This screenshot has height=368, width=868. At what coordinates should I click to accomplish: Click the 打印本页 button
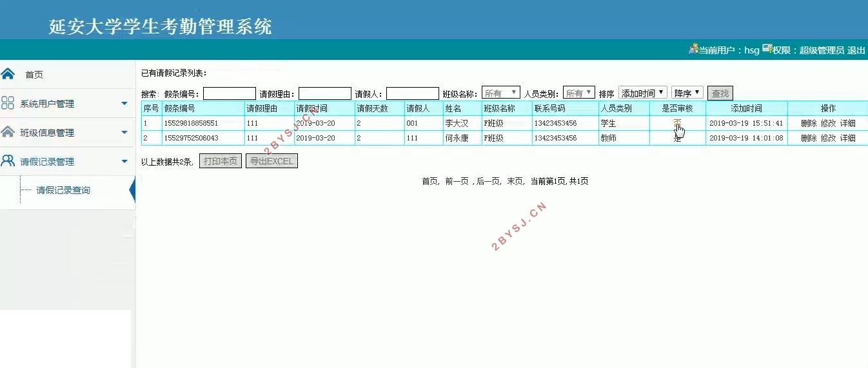(x=220, y=161)
